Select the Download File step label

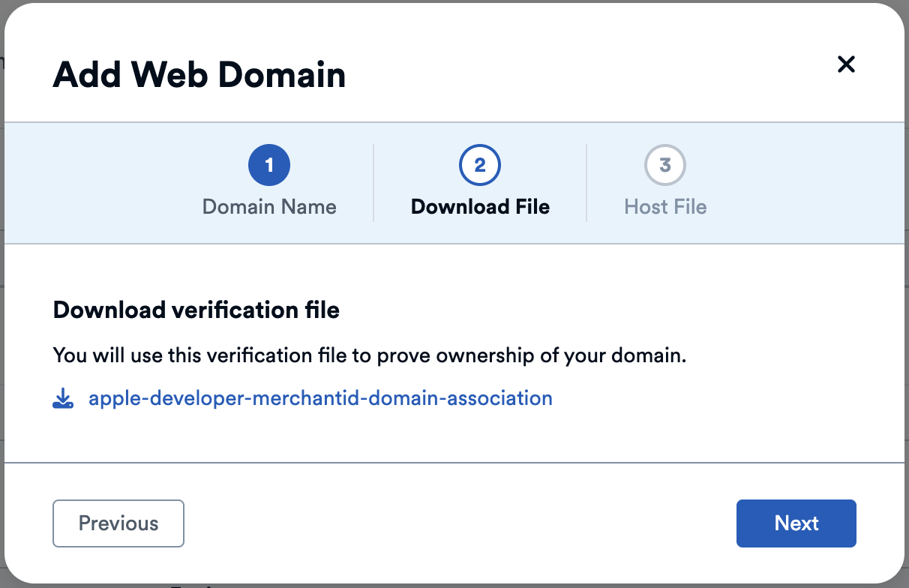click(x=480, y=207)
